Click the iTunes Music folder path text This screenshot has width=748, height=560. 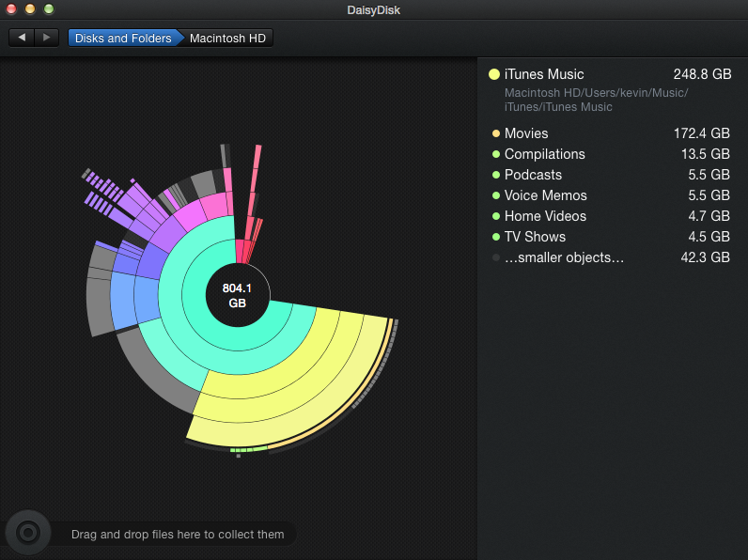(597, 100)
